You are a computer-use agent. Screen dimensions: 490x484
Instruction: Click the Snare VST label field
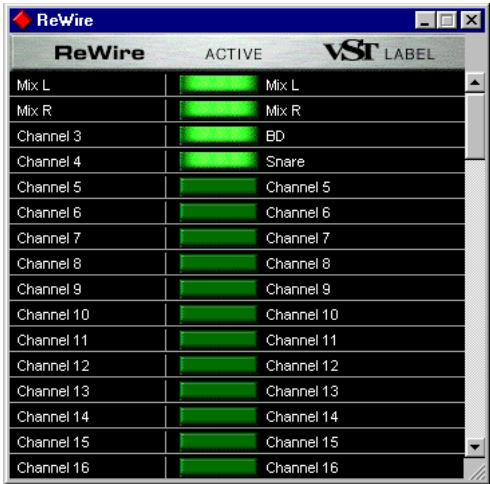pyautogui.click(x=285, y=162)
